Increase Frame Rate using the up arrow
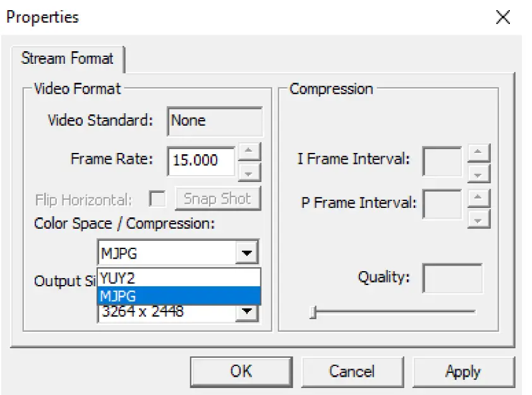Image resolution: width=532 pixels, height=395 pixels. (249, 154)
